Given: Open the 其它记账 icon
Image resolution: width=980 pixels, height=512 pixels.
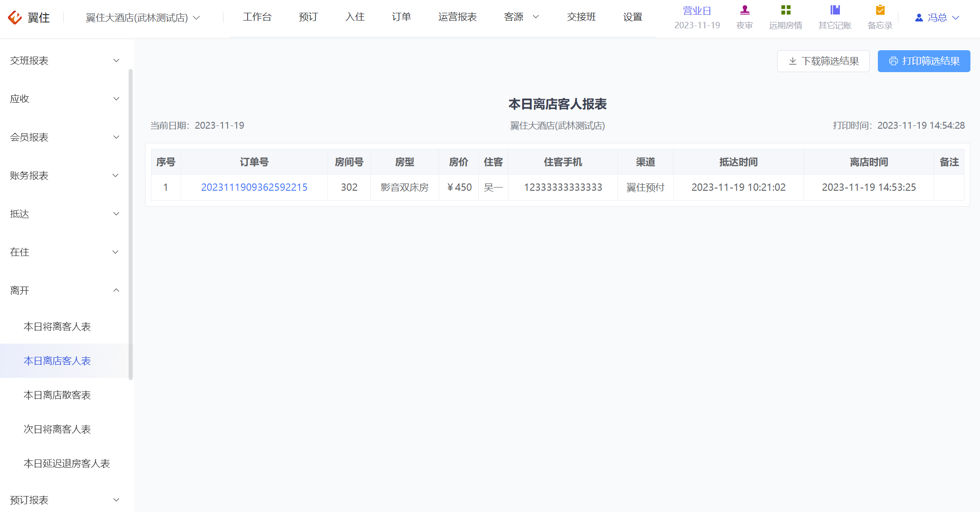Looking at the screenshot, I should [835, 10].
